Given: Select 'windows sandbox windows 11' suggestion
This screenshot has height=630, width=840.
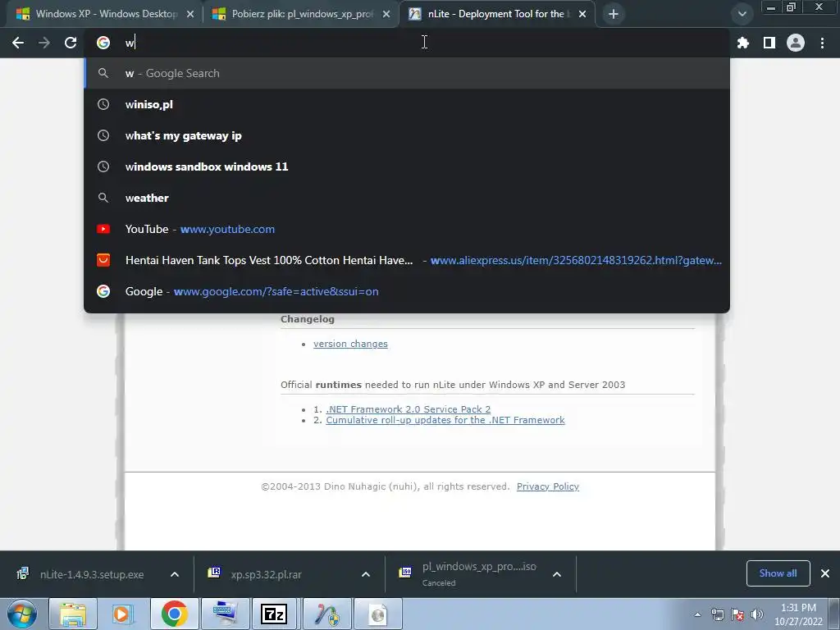Looking at the screenshot, I should click(x=407, y=167).
